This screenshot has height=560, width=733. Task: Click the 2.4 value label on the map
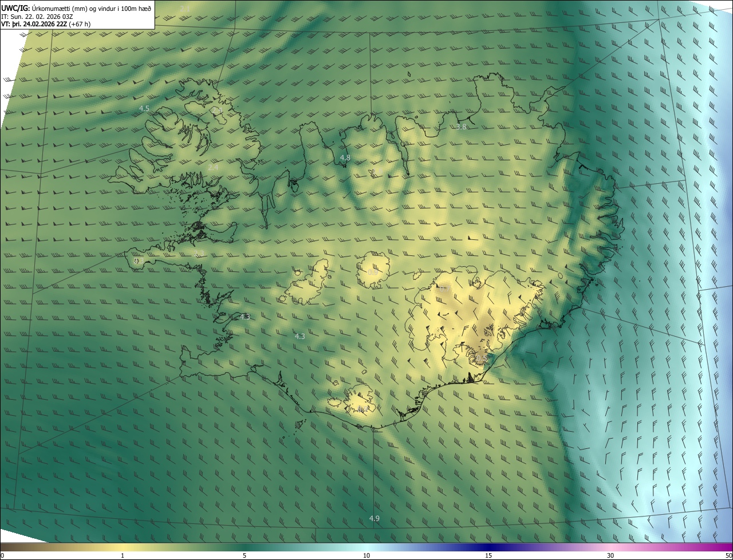pos(213,167)
